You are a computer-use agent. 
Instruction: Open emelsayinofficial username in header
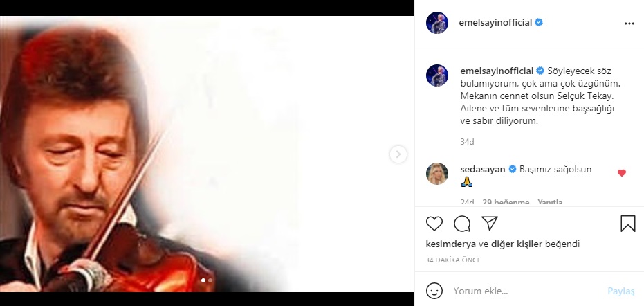pos(495,23)
